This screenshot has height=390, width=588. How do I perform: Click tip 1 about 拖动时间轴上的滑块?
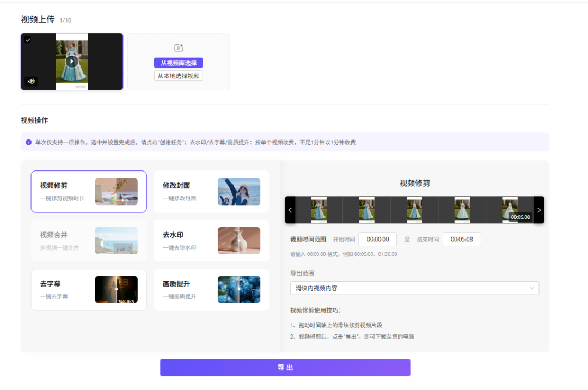tap(336, 325)
